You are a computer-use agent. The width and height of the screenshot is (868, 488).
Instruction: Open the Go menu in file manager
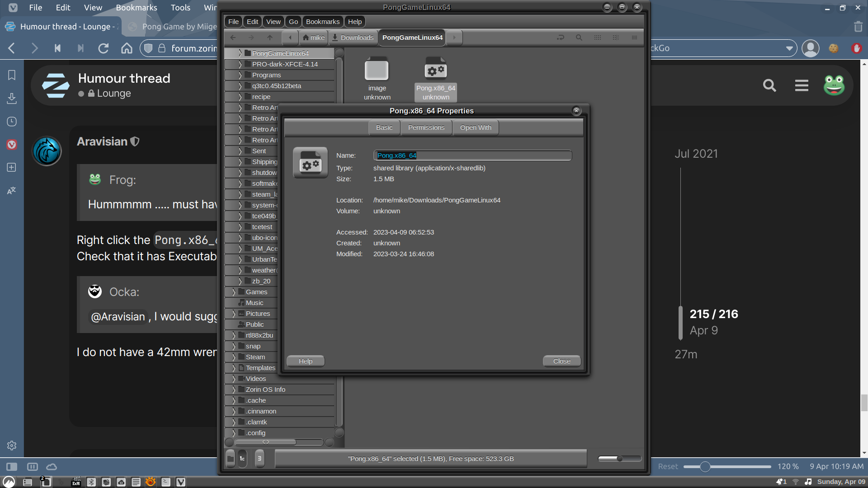point(293,22)
